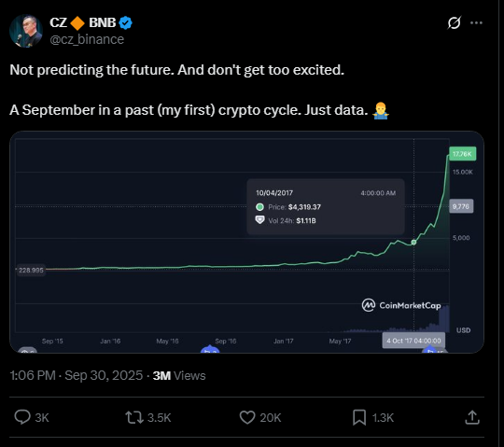Image resolution: width=504 pixels, height=447 pixels.
Task: Click the 4 Oct '17 04:00:00 date marker
Action: click(x=413, y=341)
